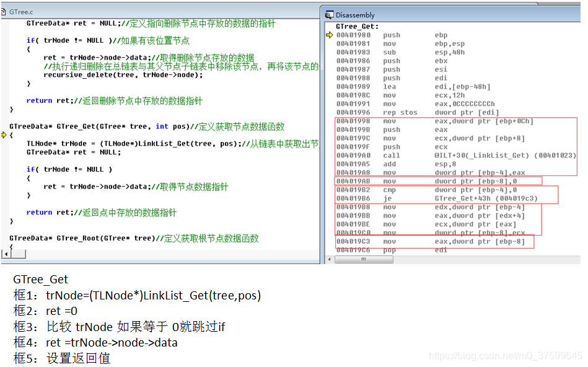Image resolution: width=588 pixels, height=367 pixels.
Task: Click the 'return ret;//返回点中存放的数据指针' line
Action: (x=101, y=213)
